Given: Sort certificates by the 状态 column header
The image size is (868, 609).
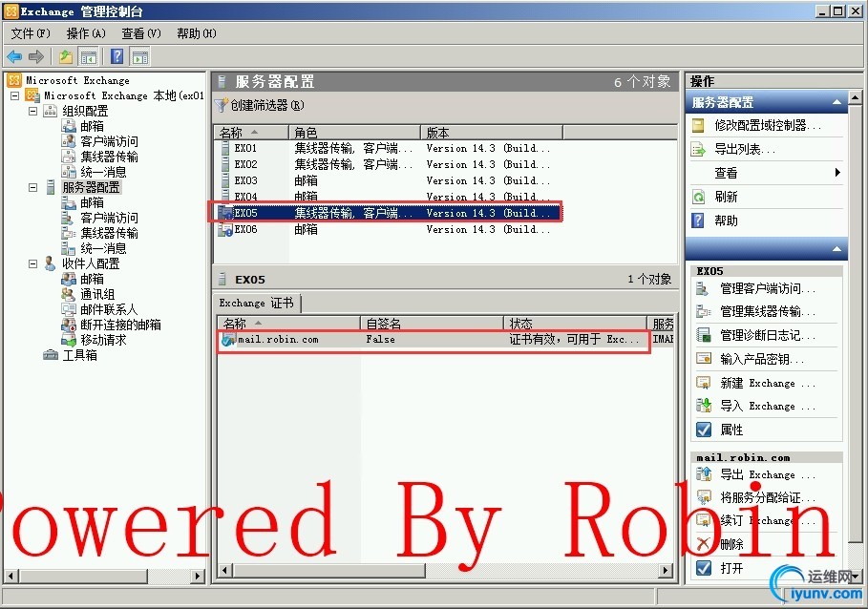Looking at the screenshot, I should pyautogui.click(x=575, y=323).
